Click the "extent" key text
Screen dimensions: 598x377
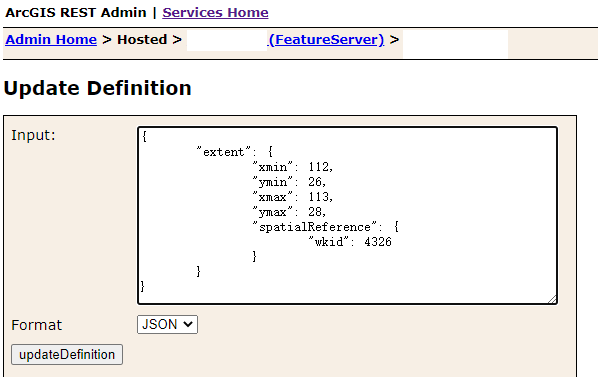click(223, 152)
